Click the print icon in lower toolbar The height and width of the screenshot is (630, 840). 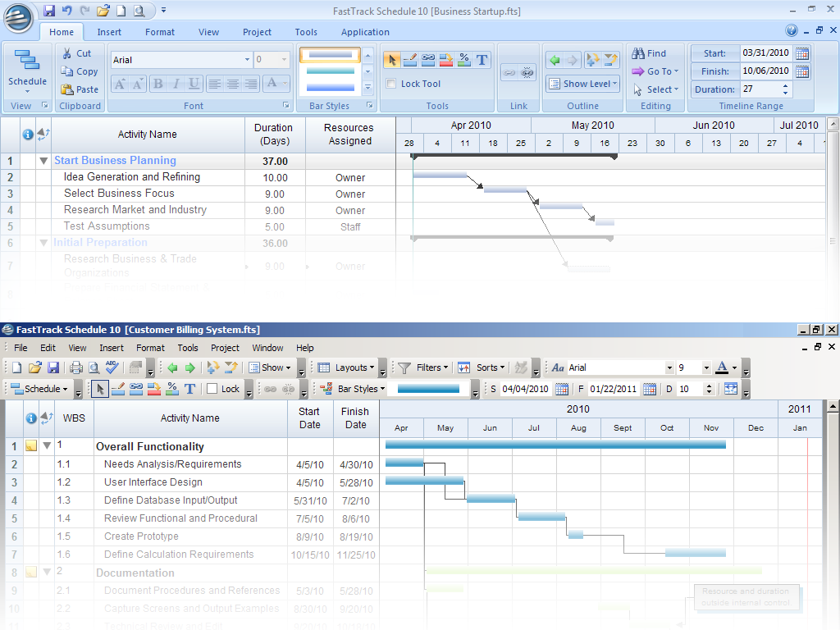pos(76,368)
